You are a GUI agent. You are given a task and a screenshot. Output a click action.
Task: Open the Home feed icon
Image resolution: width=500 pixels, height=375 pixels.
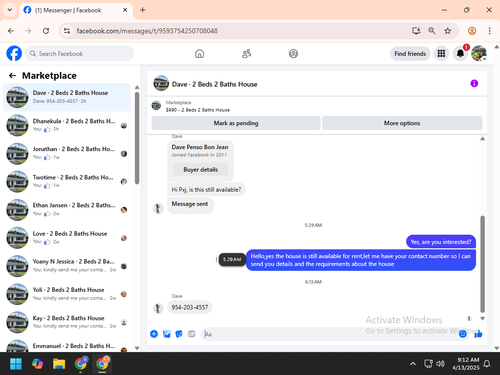pyautogui.click(x=199, y=54)
